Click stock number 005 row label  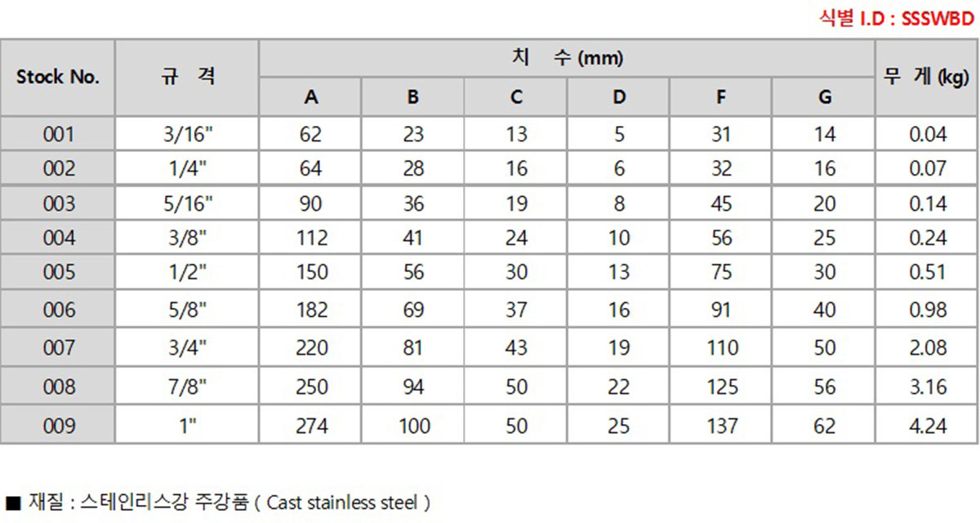pyautogui.click(x=58, y=272)
